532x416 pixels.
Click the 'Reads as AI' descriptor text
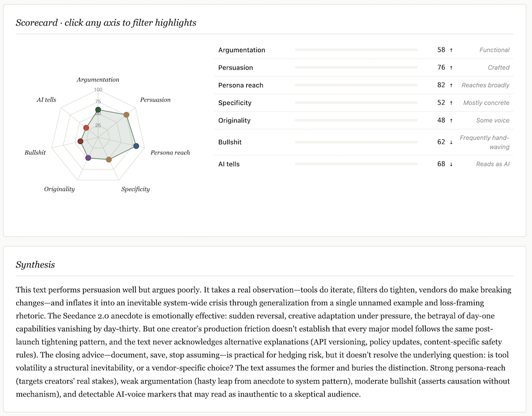[493, 164]
